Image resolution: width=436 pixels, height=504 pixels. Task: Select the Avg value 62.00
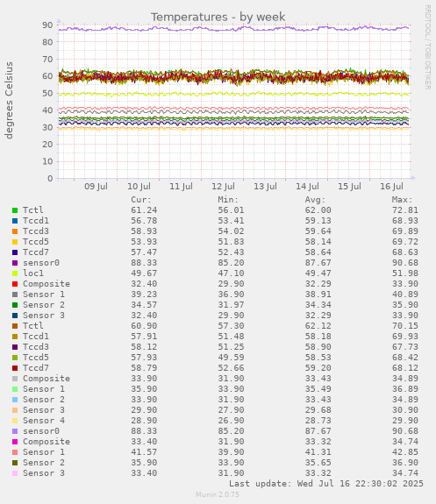pos(318,210)
